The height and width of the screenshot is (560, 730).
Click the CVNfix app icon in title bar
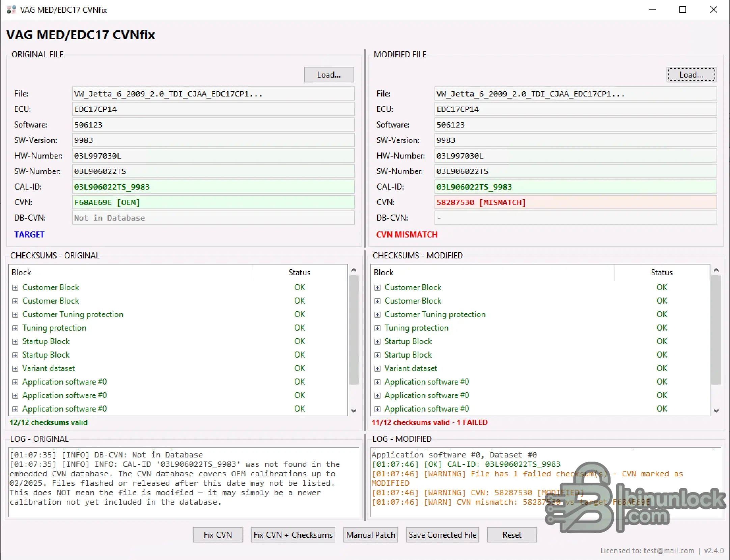coord(11,10)
